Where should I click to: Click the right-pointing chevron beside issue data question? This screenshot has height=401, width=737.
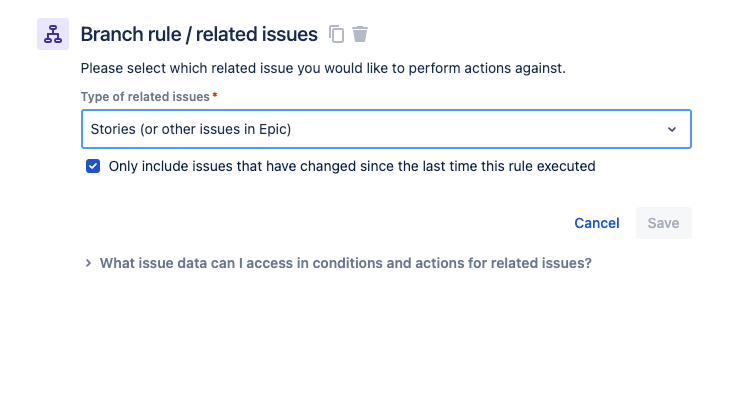[88, 263]
